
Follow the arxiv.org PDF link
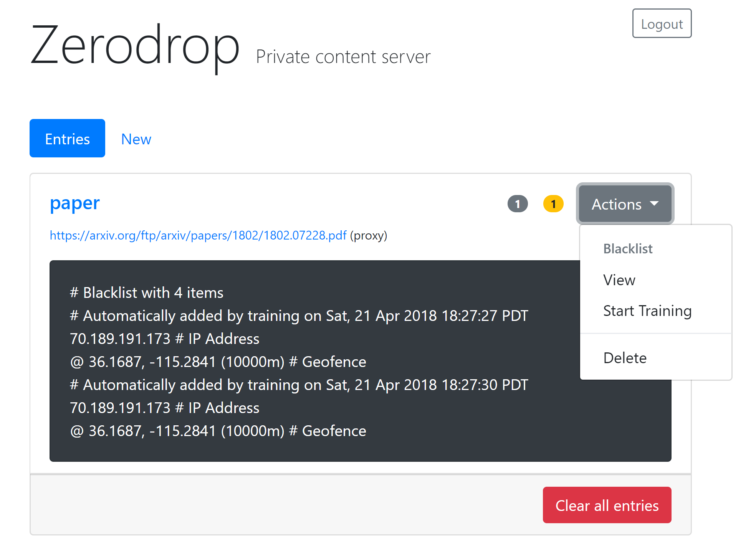click(x=198, y=236)
